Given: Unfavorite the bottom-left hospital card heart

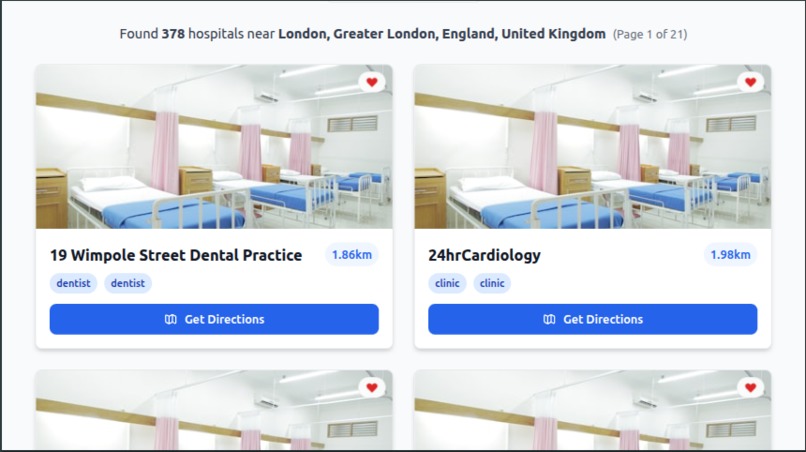Looking at the screenshot, I should (372, 387).
